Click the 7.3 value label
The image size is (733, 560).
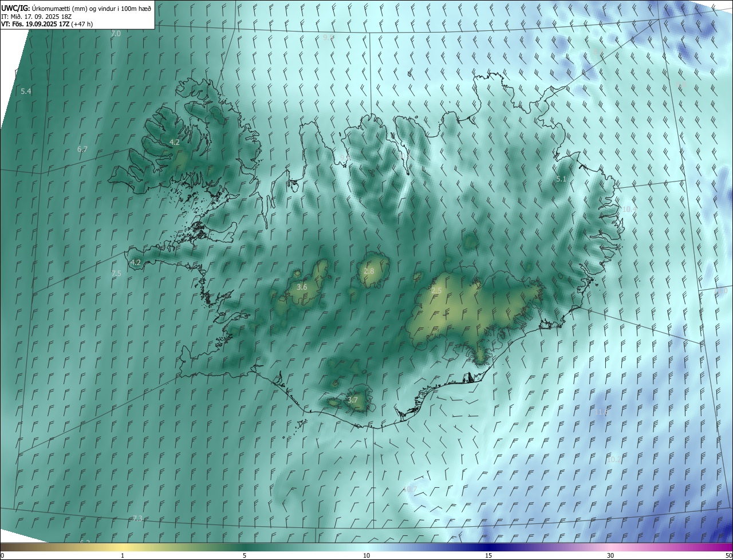coord(137,519)
